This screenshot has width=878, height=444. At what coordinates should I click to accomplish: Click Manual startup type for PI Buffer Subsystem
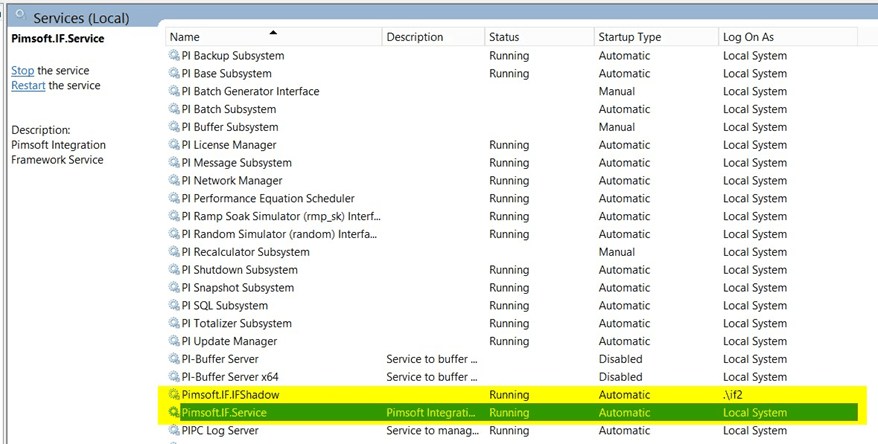point(617,127)
